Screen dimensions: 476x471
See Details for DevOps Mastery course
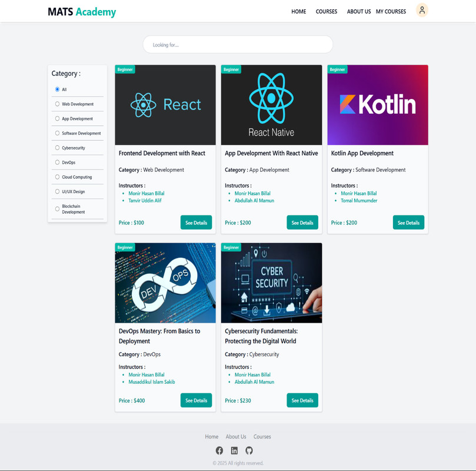(x=196, y=400)
